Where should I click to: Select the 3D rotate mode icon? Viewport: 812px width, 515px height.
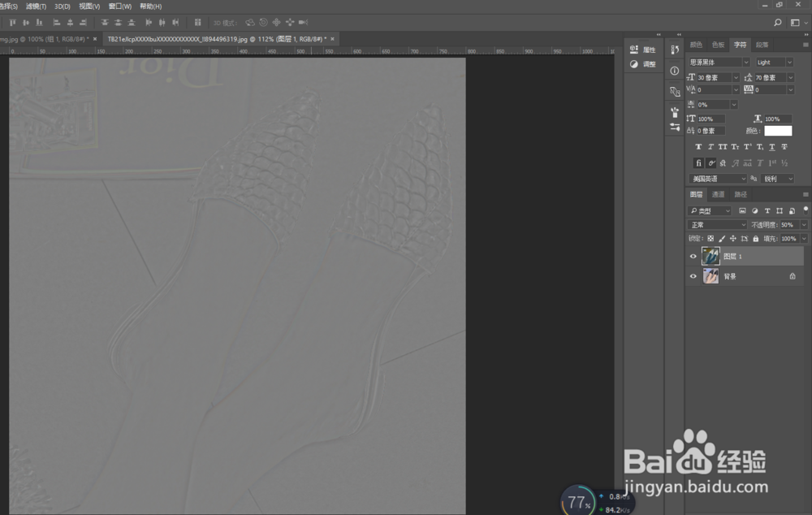point(250,22)
